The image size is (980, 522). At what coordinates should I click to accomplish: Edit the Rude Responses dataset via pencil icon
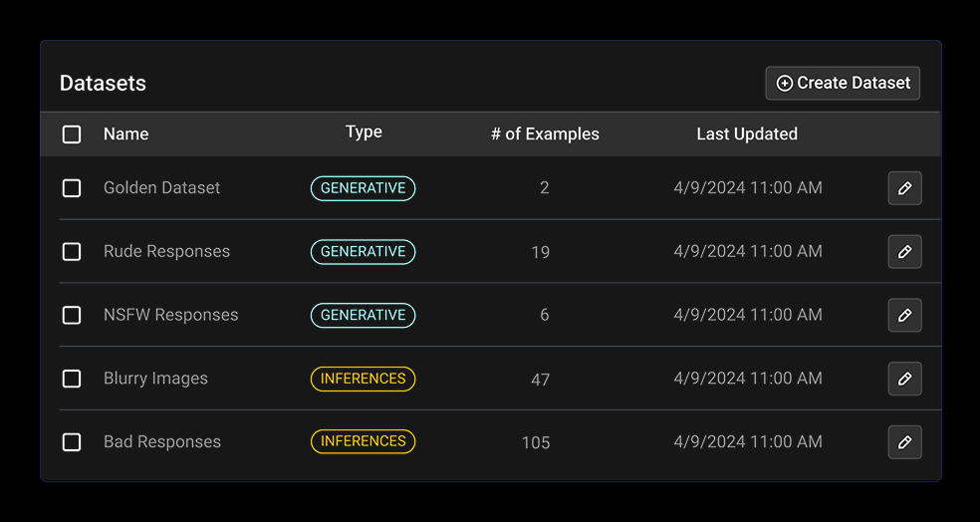(904, 252)
